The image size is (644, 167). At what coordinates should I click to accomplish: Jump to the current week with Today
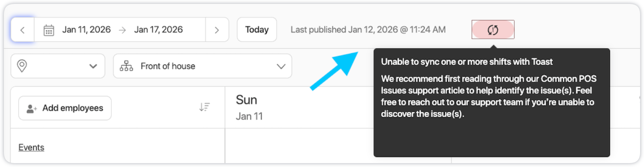257,30
